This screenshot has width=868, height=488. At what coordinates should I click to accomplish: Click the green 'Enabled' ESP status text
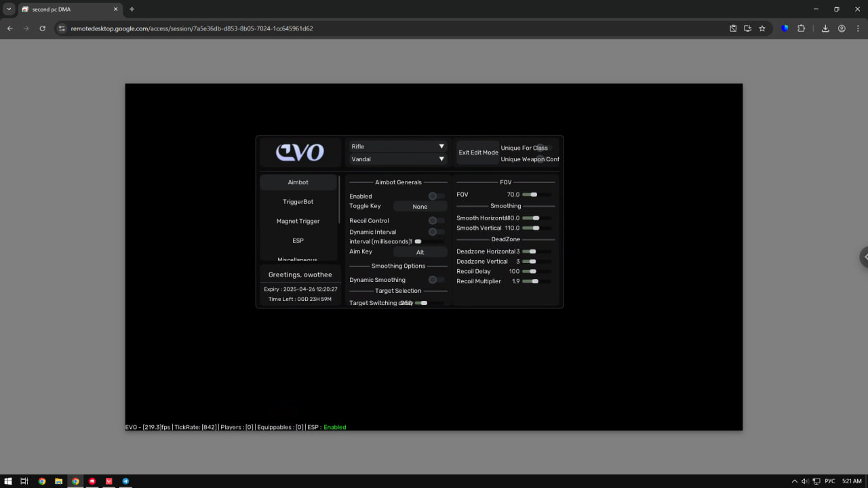coord(335,427)
